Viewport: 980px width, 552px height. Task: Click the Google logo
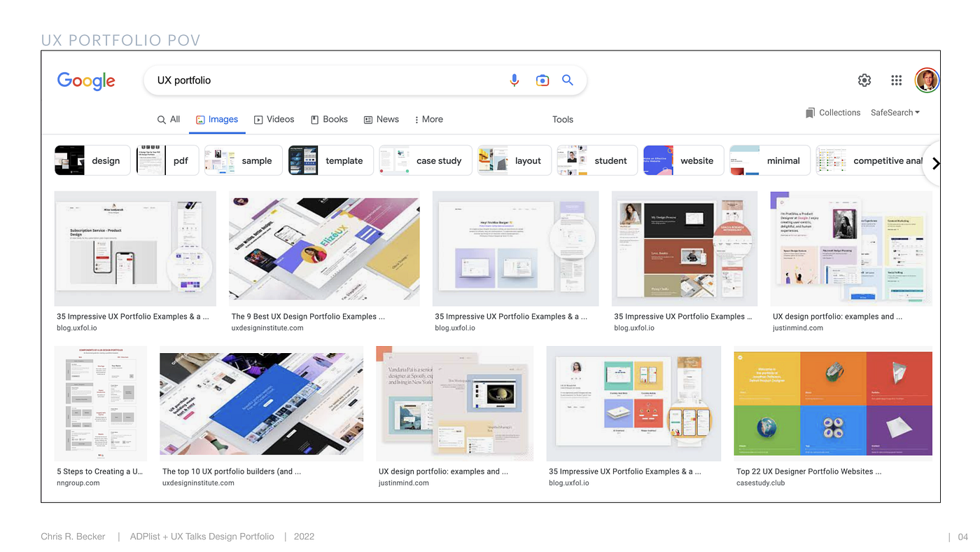pyautogui.click(x=86, y=80)
